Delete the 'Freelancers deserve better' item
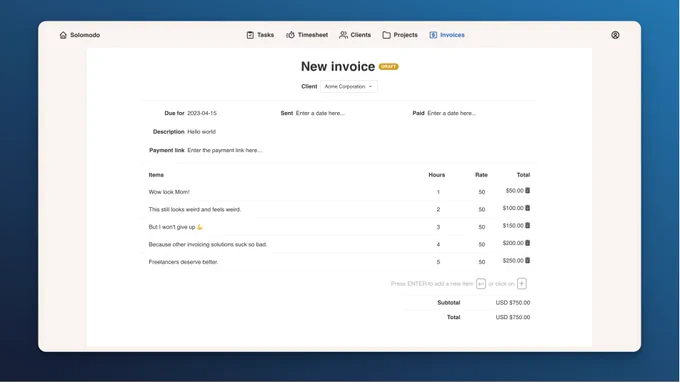Screen dimensions: 680x382 point(528,261)
